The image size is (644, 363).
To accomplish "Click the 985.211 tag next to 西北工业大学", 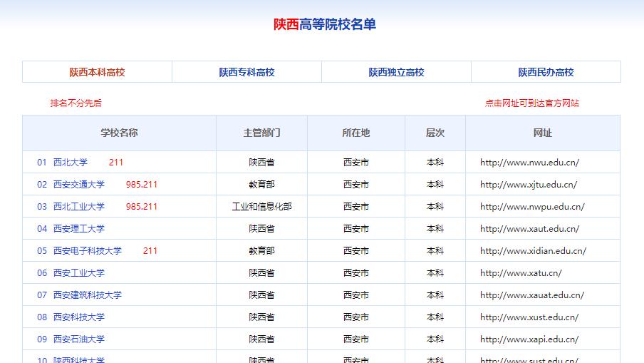I will tap(141, 207).
